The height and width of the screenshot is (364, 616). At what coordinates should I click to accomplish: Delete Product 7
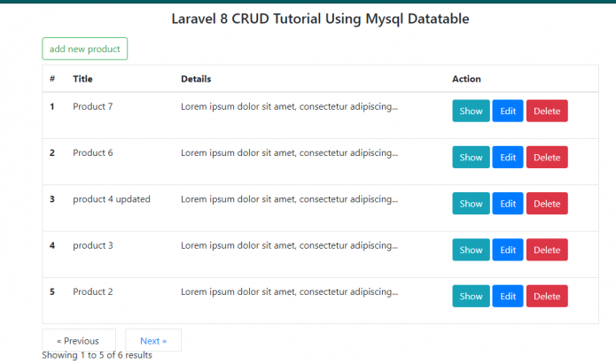(547, 111)
